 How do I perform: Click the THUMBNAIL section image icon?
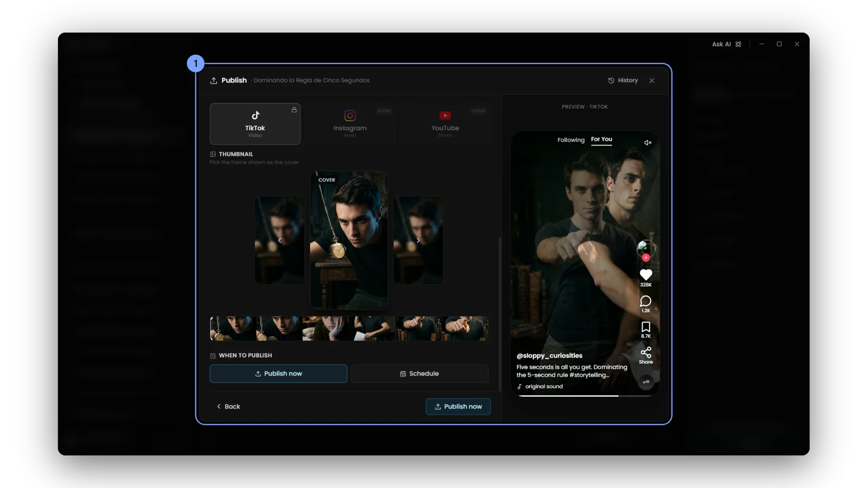(x=213, y=154)
